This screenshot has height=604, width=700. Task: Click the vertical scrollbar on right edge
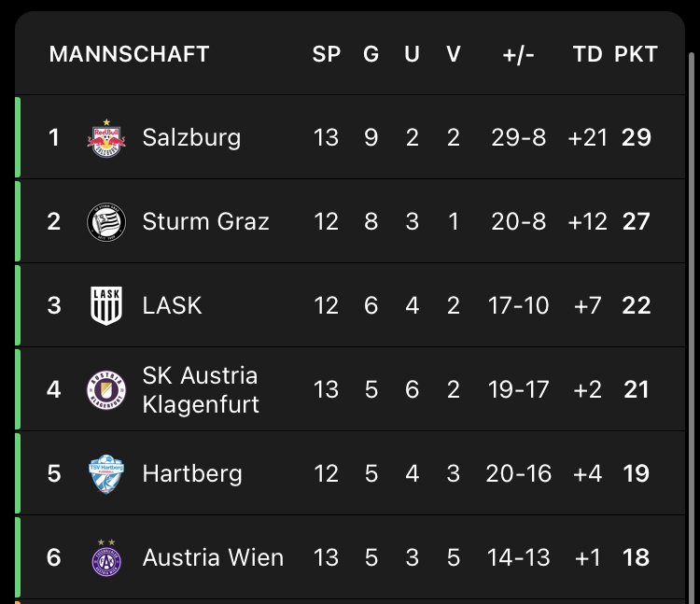pos(692,328)
